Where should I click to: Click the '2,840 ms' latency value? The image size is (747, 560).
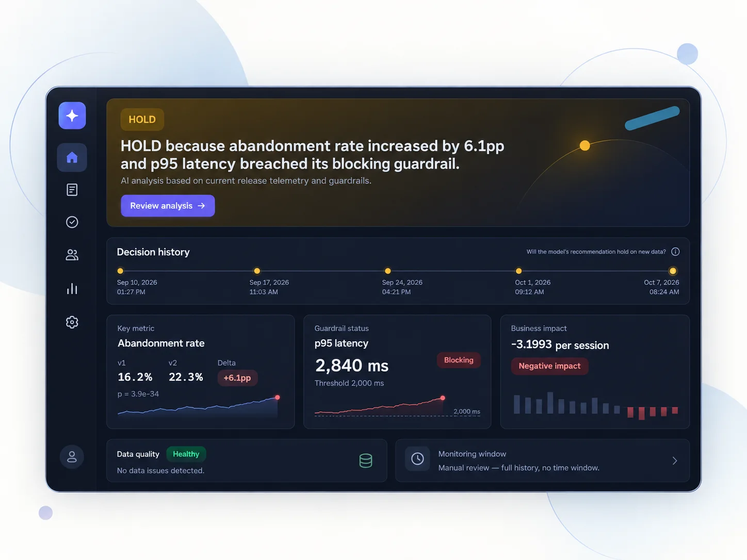(352, 366)
